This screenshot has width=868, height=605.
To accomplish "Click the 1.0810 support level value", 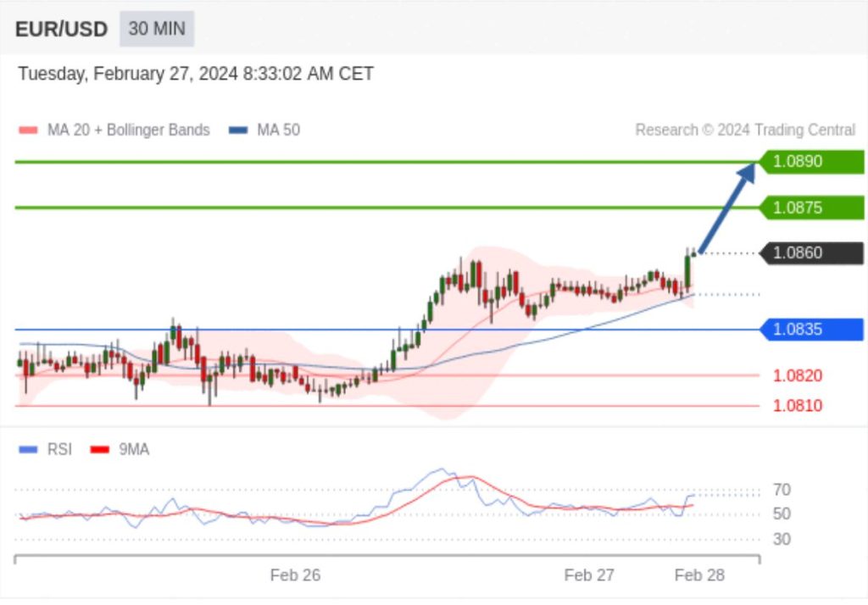I will 797,406.
